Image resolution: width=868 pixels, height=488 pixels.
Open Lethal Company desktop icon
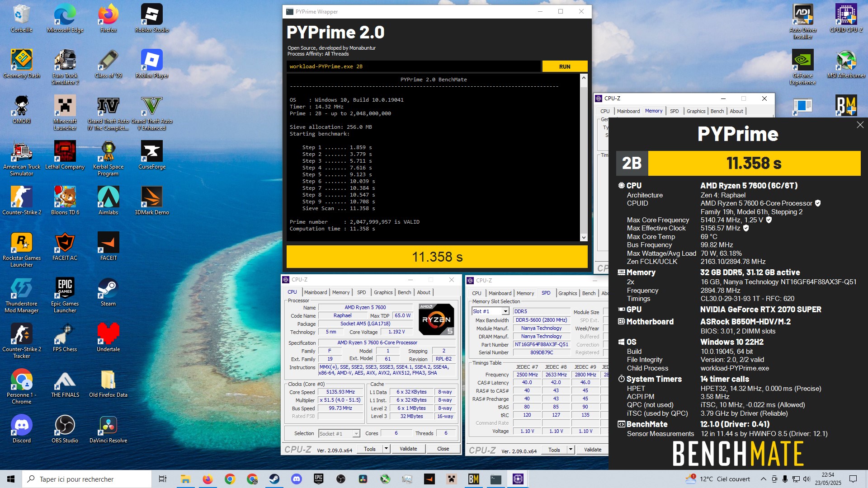[x=65, y=155]
